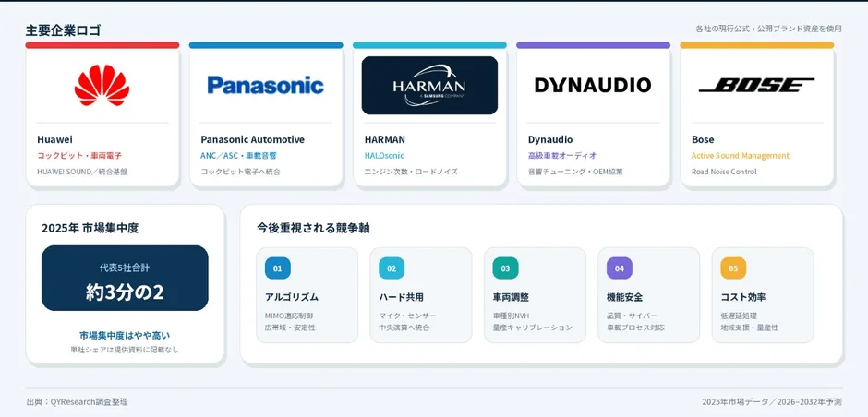This screenshot has height=417, width=868.
Task: Click コックピット電子へ統合 text
Action: coord(240,172)
